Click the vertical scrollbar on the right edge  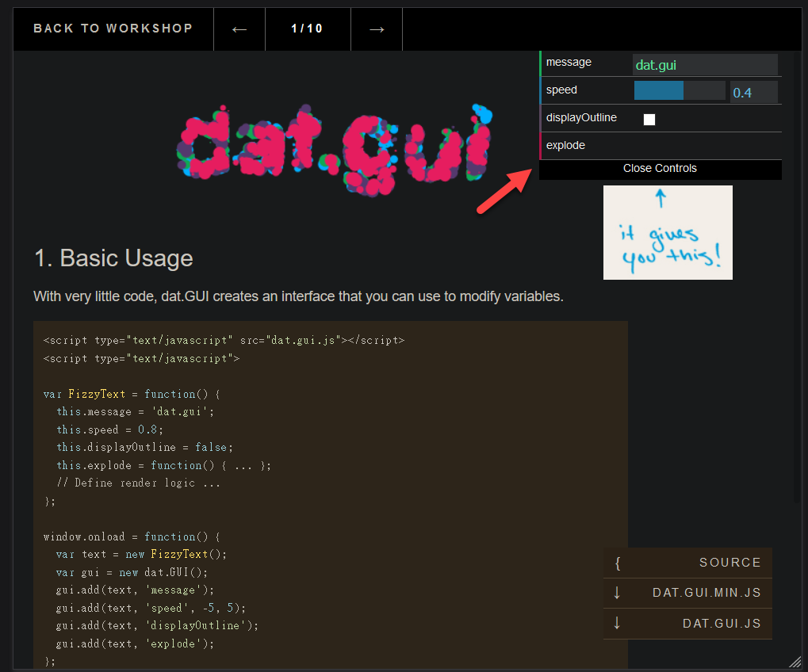(796, 277)
